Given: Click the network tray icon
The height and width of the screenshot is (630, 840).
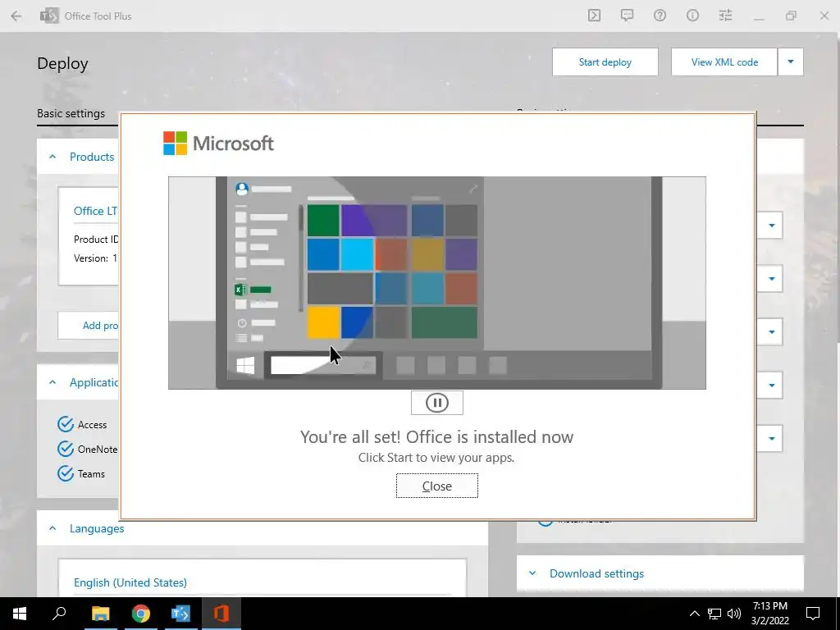Looking at the screenshot, I should [x=714, y=614].
